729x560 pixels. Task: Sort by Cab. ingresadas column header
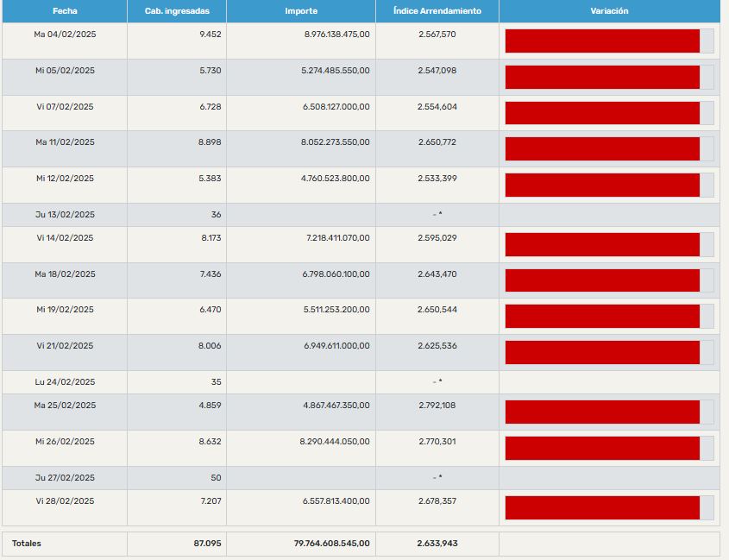point(177,11)
